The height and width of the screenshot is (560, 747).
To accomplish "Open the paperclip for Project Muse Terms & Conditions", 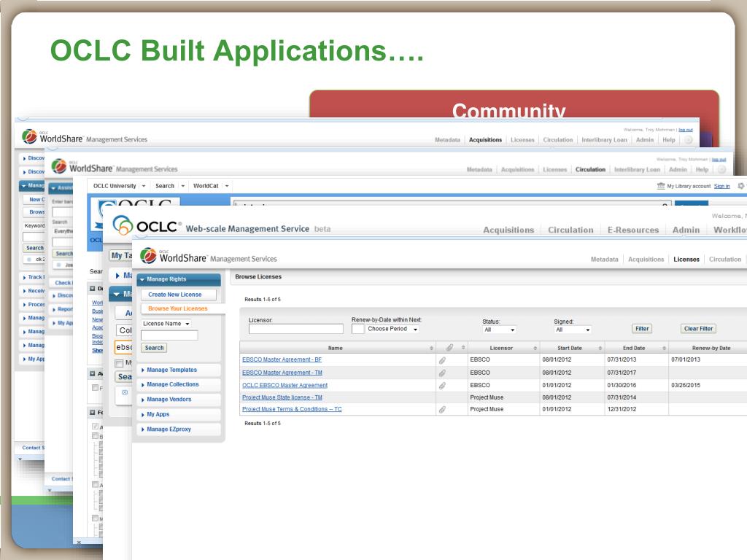I will [x=442, y=410].
